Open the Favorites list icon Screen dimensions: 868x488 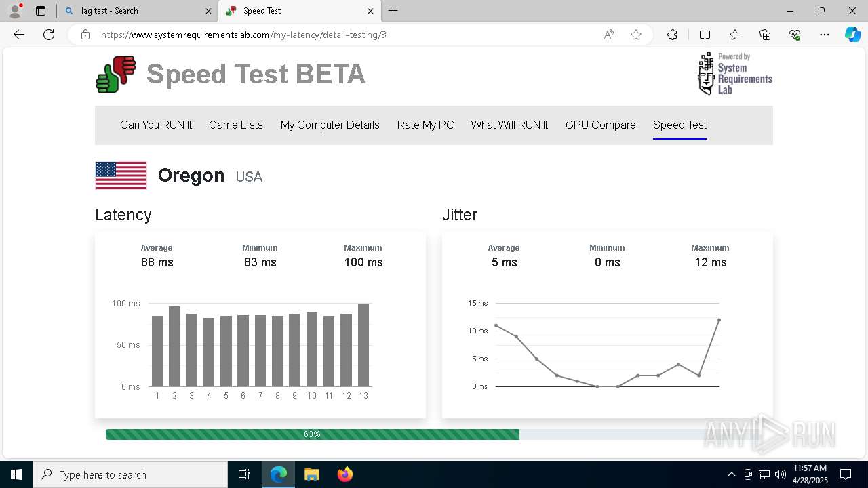click(735, 35)
